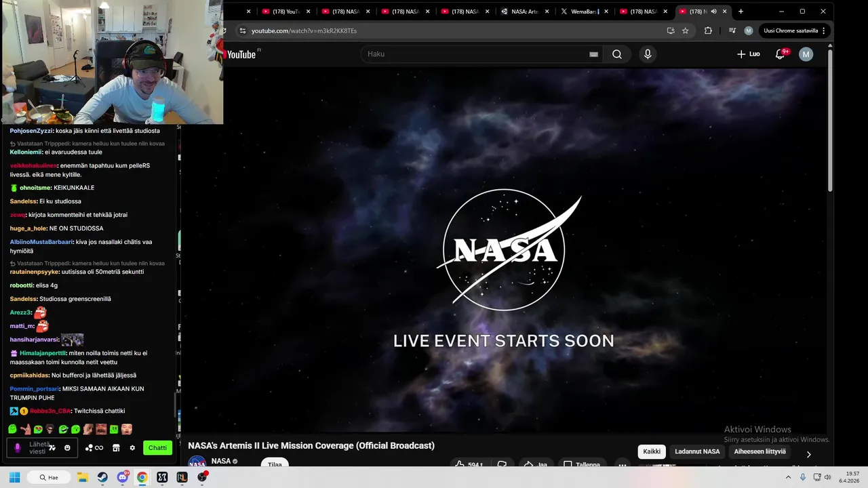868x488 pixels.
Task: Switch to the WemaBars X tab
Action: tap(583, 12)
